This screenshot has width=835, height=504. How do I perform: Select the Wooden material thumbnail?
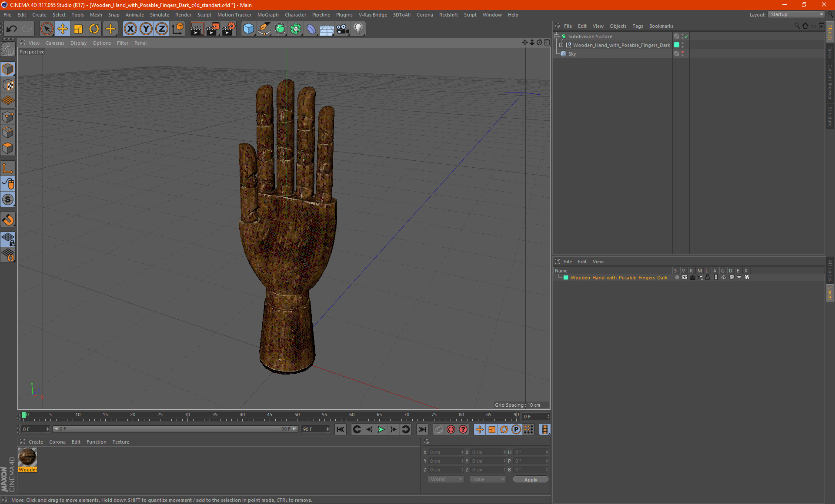pyautogui.click(x=27, y=457)
